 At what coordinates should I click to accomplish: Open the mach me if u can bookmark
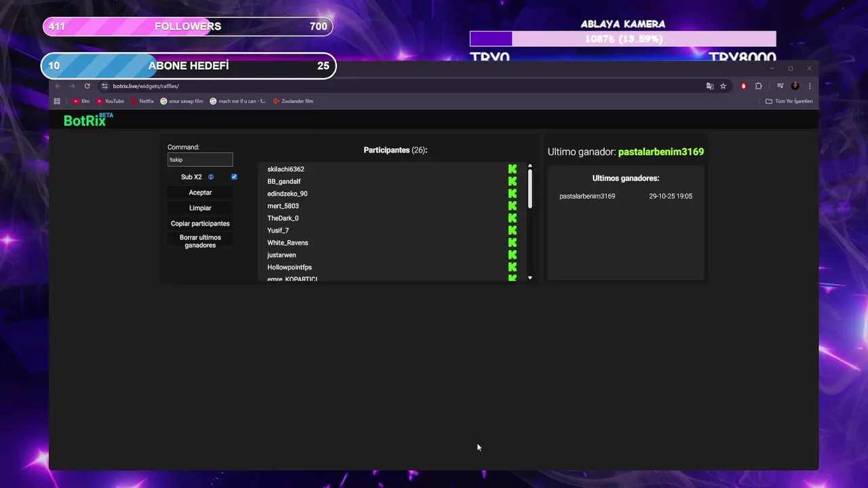pyautogui.click(x=237, y=101)
